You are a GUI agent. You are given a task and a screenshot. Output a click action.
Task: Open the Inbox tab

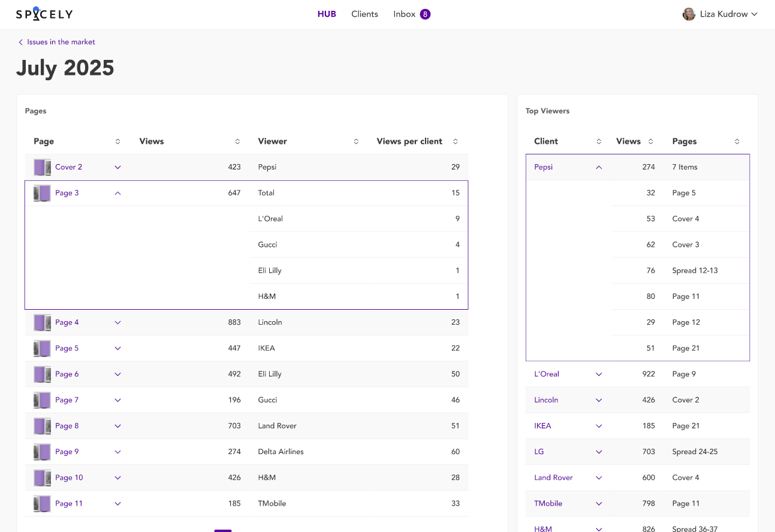click(x=405, y=14)
